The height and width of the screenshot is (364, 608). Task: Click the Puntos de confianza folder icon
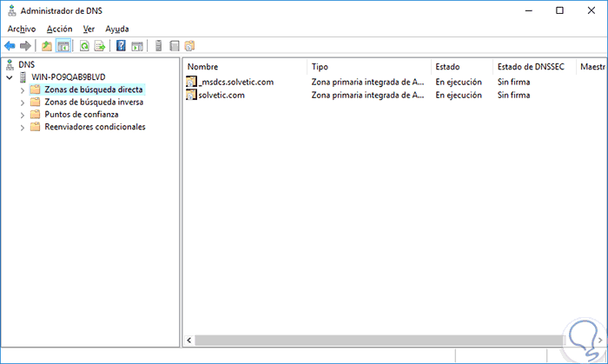point(36,115)
